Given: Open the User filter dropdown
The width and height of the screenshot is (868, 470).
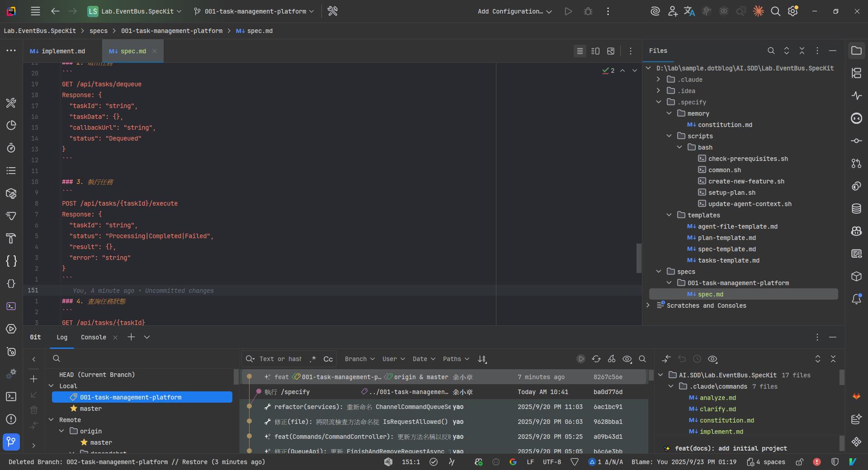Looking at the screenshot, I should 393,359.
